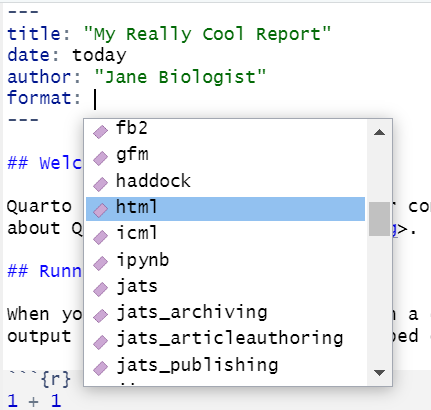Click the popup scrollbar down arrow
The height and width of the screenshot is (410, 431).
(x=379, y=372)
